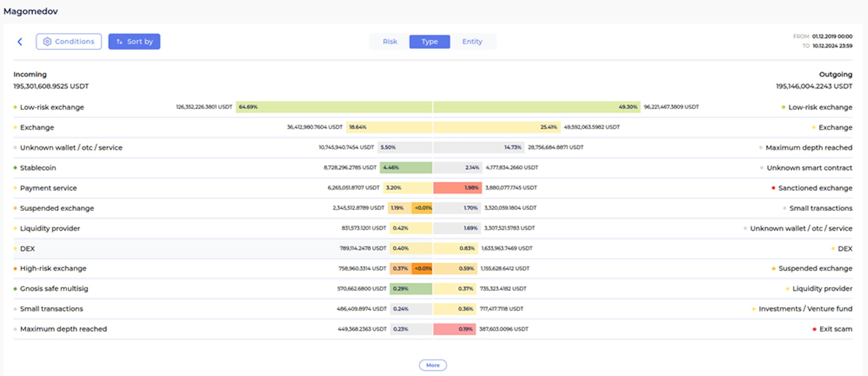Screen dimensions: 868x376
Task: Switch to the Risk view tab
Action: tap(389, 42)
